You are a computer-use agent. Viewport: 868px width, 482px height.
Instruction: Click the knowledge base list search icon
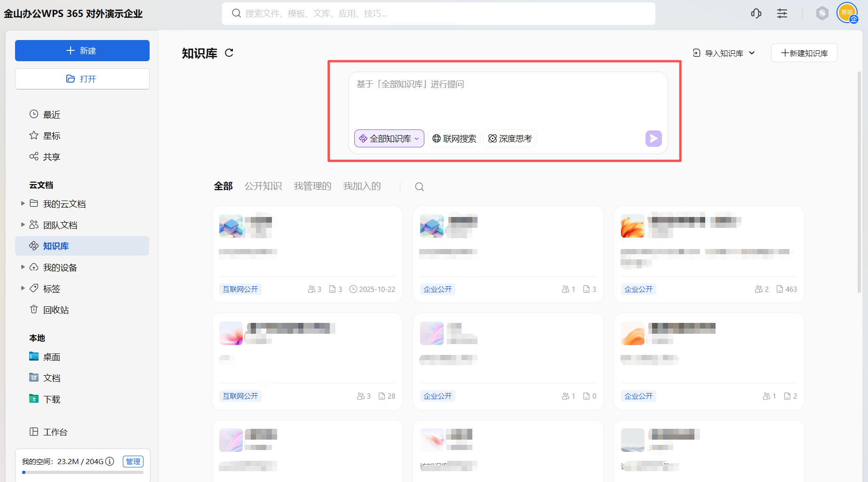419,187
